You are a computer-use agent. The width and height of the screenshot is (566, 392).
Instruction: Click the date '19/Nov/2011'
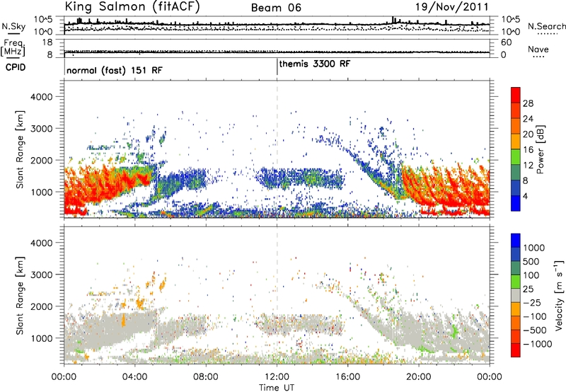click(452, 7)
